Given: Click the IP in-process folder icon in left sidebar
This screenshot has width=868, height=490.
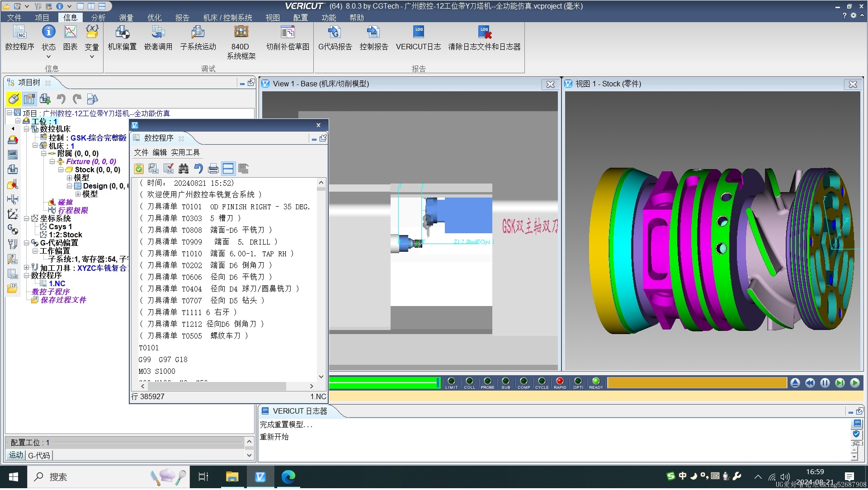Looking at the screenshot, I should (13, 289).
